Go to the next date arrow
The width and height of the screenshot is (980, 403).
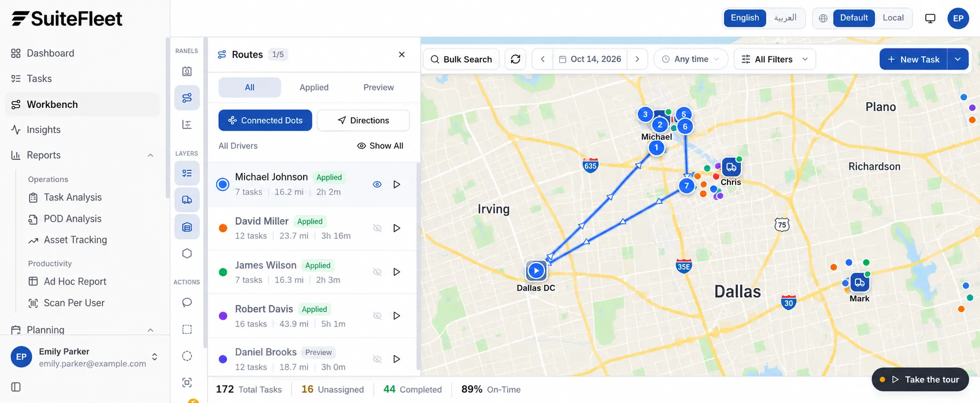click(x=637, y=59)
